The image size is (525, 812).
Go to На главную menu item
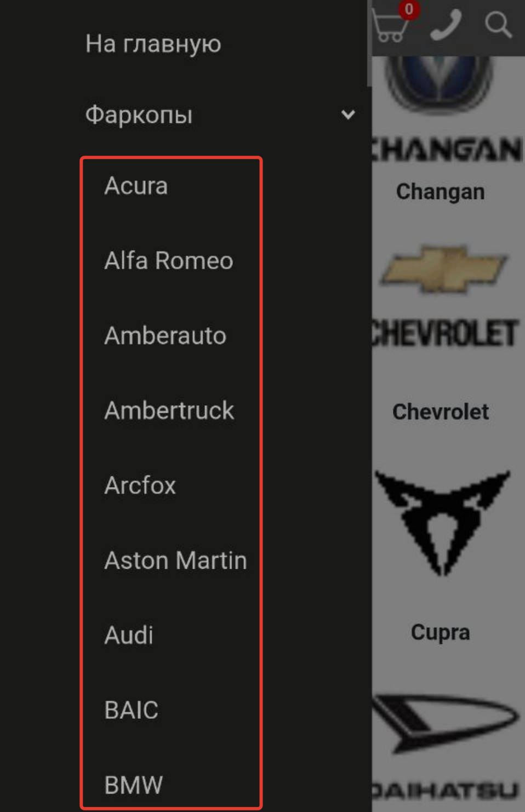(153, 43)
